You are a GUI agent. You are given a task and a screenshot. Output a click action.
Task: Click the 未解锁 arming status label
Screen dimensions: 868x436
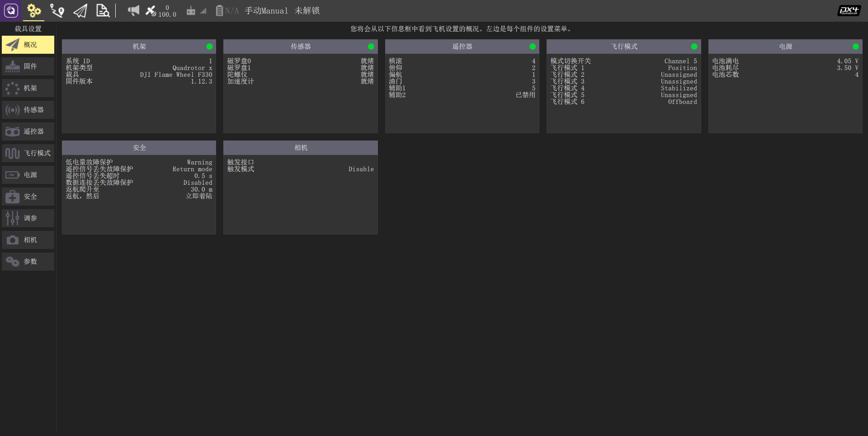pos(307,10)
